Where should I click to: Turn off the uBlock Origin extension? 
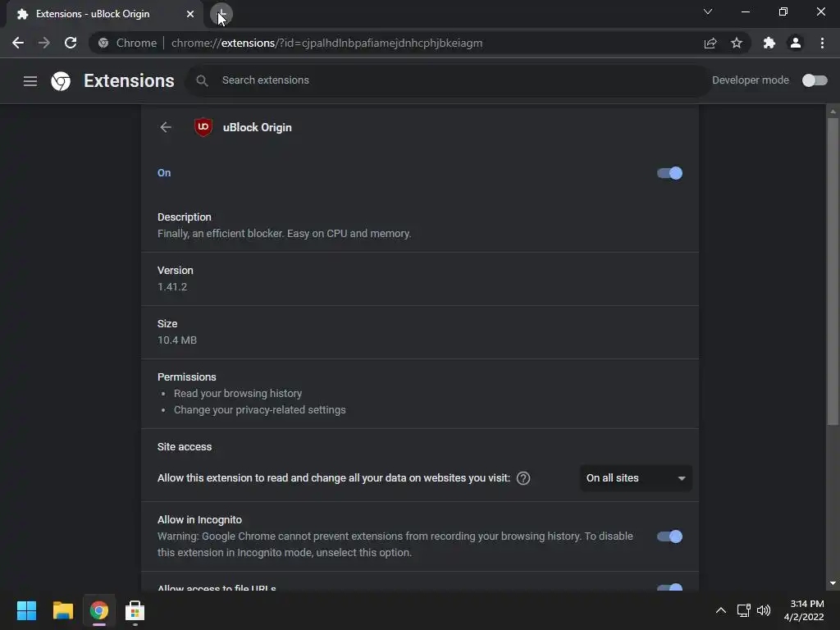pos(669,173)
